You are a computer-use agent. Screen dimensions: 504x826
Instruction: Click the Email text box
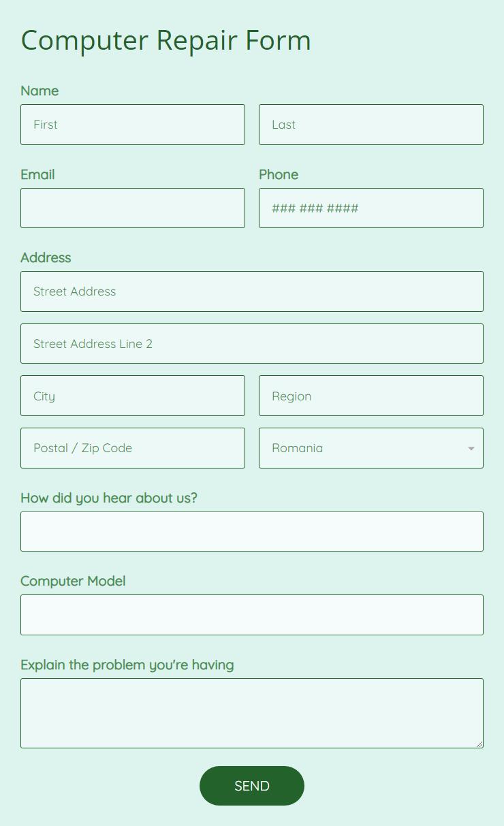click(133, 208)
